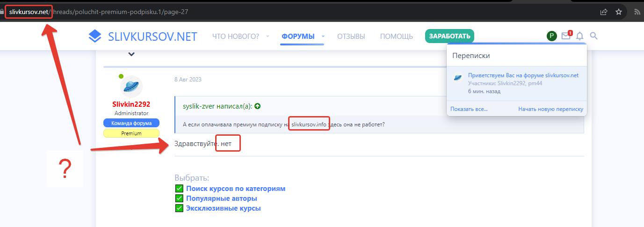Screen dimensions: 644x227
Task: Click the browser share page icon
Action: click(604, 12)
